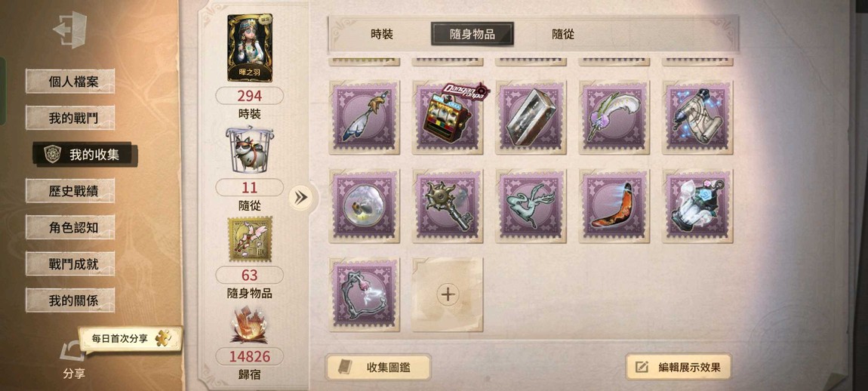Switch to the 隨從 tab

[x=563, y=34]
